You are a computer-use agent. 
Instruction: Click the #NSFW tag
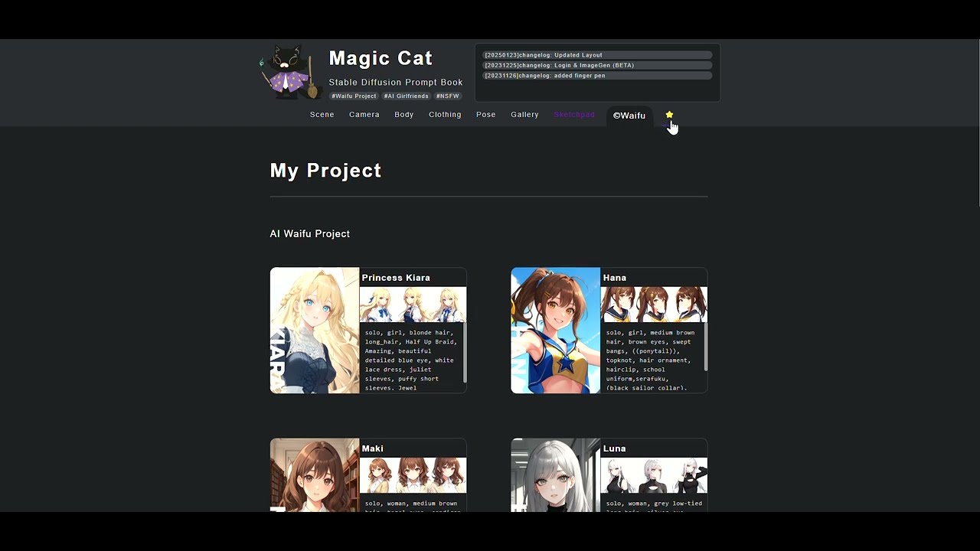[448, 96]
